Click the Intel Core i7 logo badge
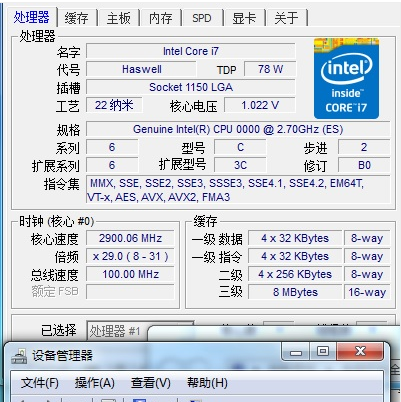The width and height of the screenshot is (401, 402). click(x=346, y=78)
